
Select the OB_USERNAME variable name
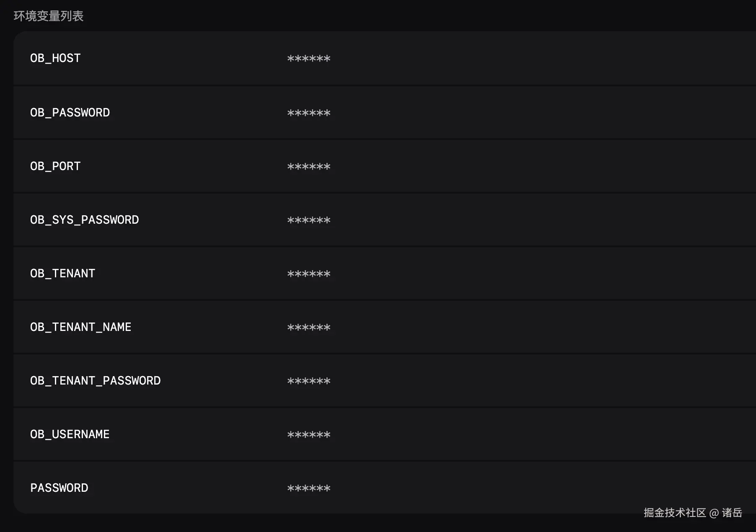[x=70, y=434]
